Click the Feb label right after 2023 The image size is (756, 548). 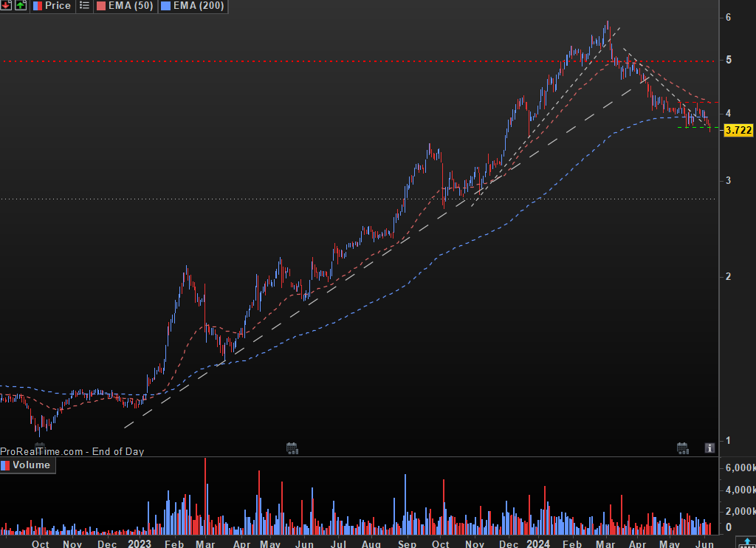(174, 544)
